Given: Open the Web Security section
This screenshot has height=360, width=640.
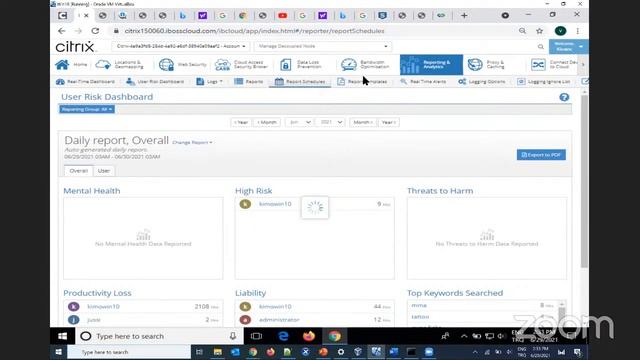Looking at the screenshot, I should click(183, 64).
